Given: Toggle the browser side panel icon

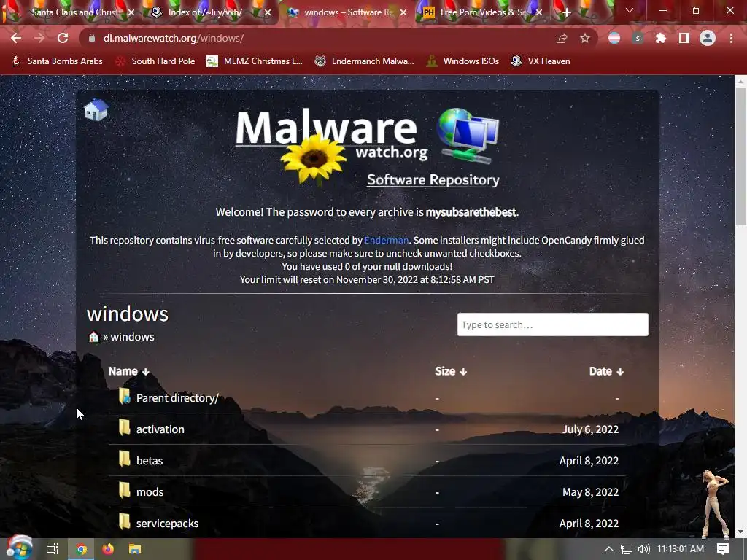Looking at the screenshot, I should click(x=684, y=39).
